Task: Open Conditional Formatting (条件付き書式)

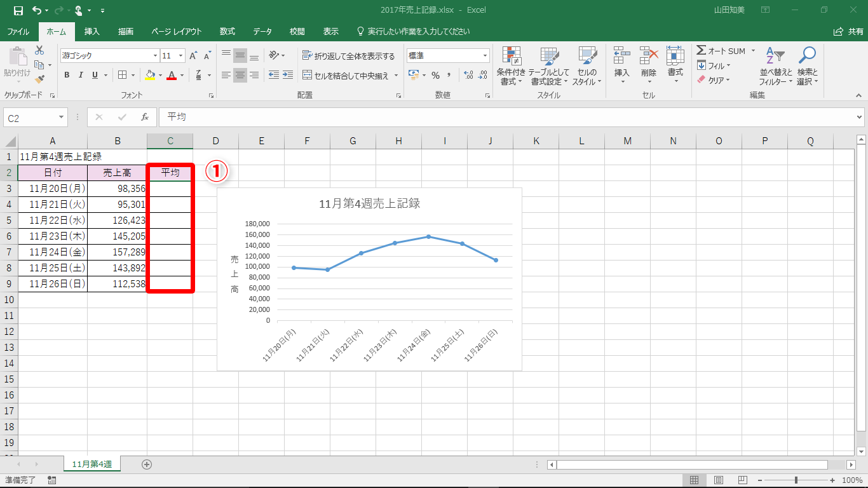Action: pyautogui.click(x=512, y=65)
